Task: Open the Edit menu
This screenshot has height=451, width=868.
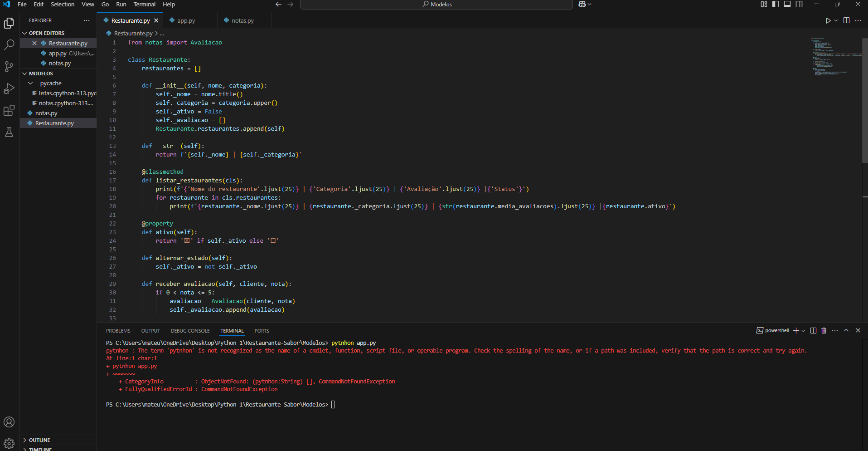Action: pos(39,5)
